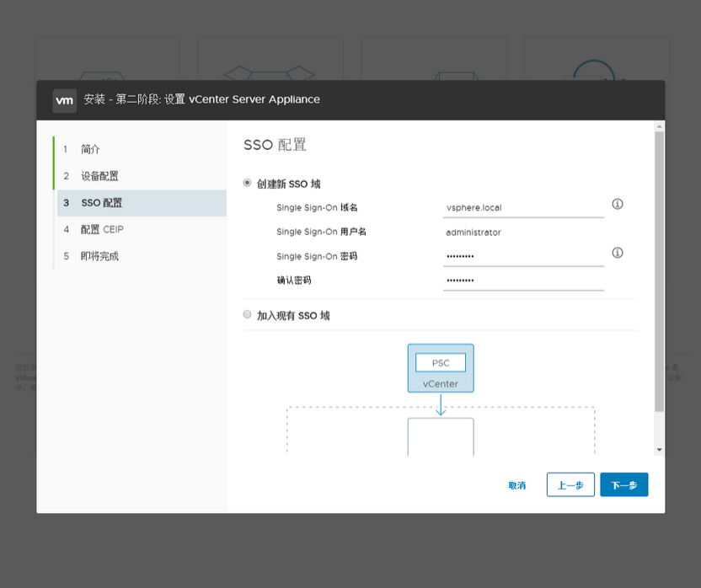701x588 pixels.
Task: Click the vm logo in the header
Action: tap(64, 100)
